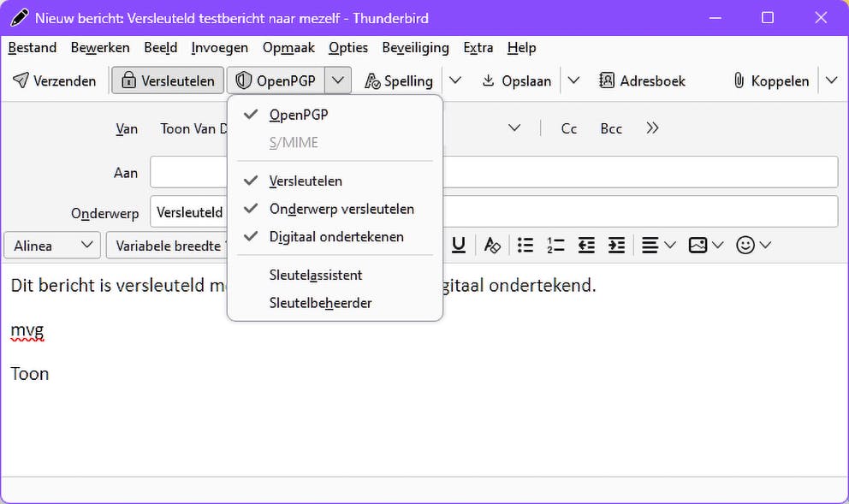This screenshot has height=504, width=849.
Task: Toggle Onderwerp versleutelen option
Action: pos(335,209)
